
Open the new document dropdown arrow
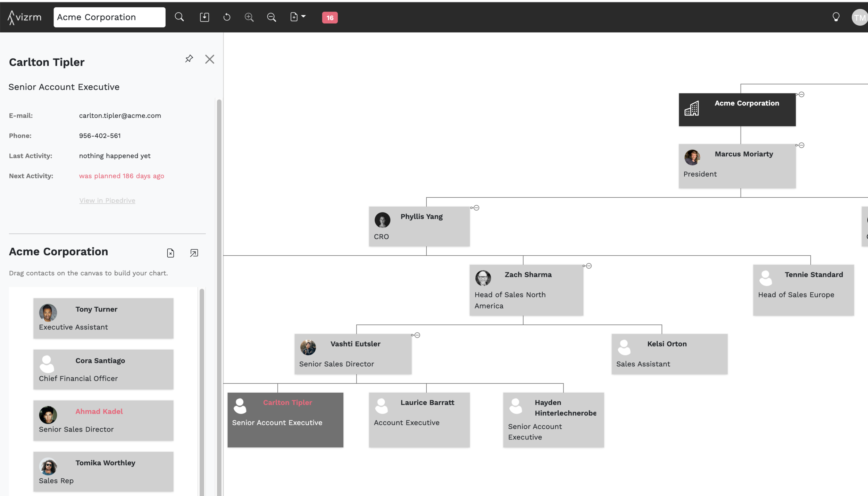pos(303,16)
